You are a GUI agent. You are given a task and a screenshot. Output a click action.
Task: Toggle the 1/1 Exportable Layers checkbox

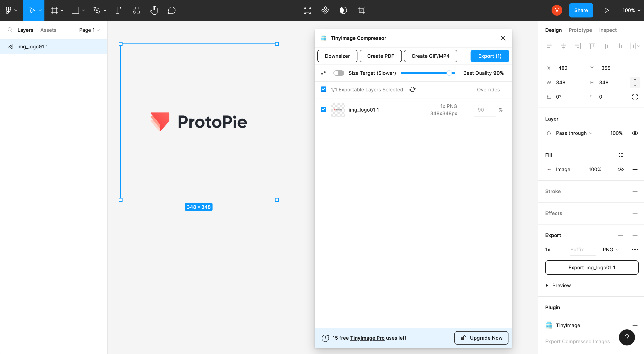tap(324, 89)
